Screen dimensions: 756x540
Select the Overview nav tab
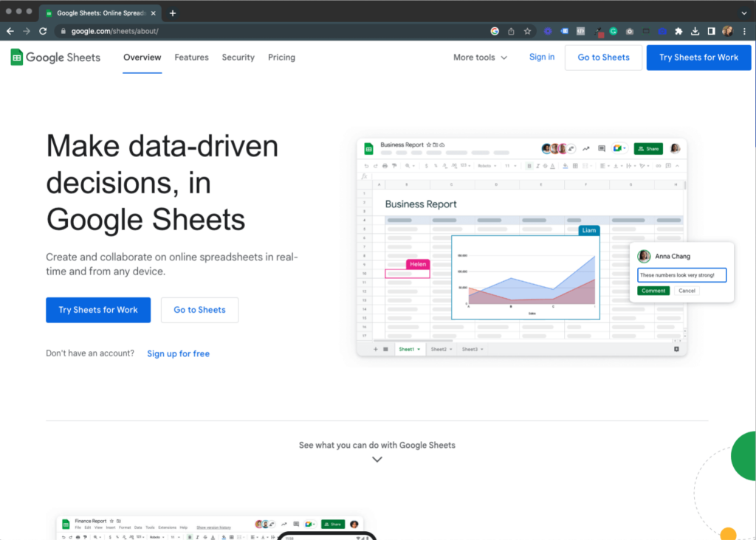[142, 58]
